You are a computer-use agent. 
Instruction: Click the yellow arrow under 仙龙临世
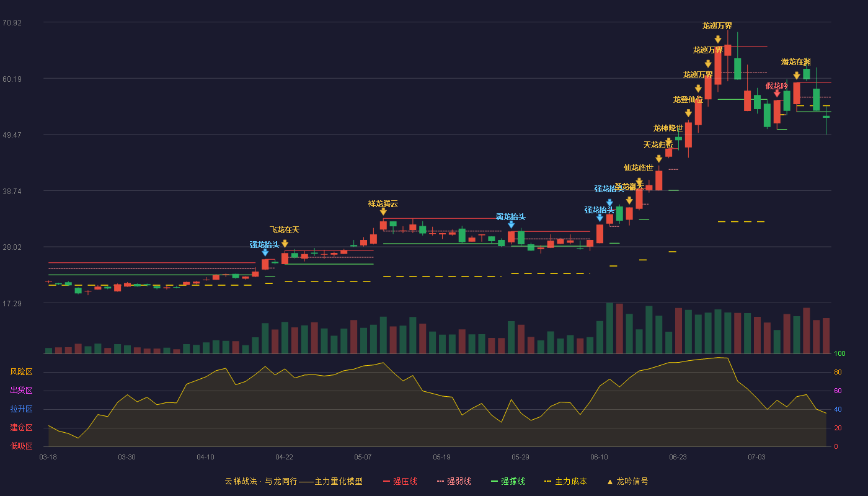coord(639,182)
